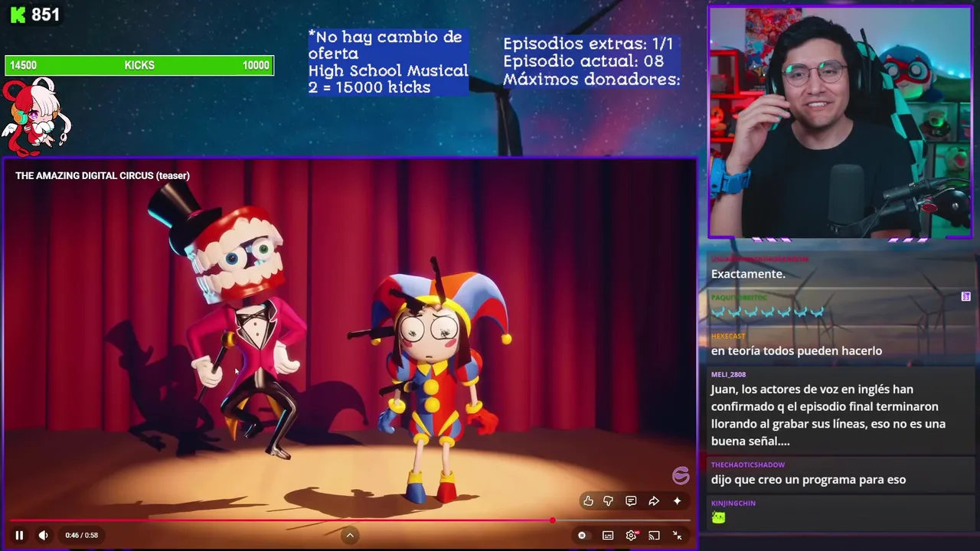Screen dimensions: 980x551
Task: Mute the video with the speaker icon
Action: 43,535
